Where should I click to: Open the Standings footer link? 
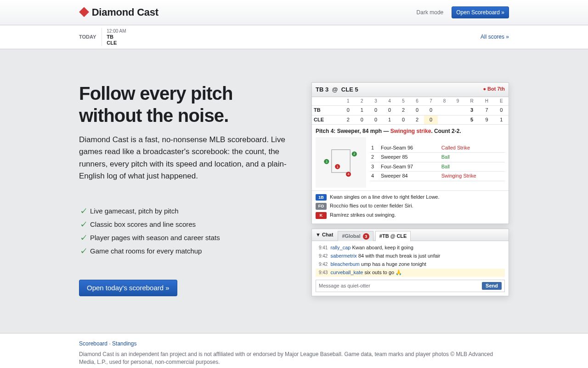point(124,344)
